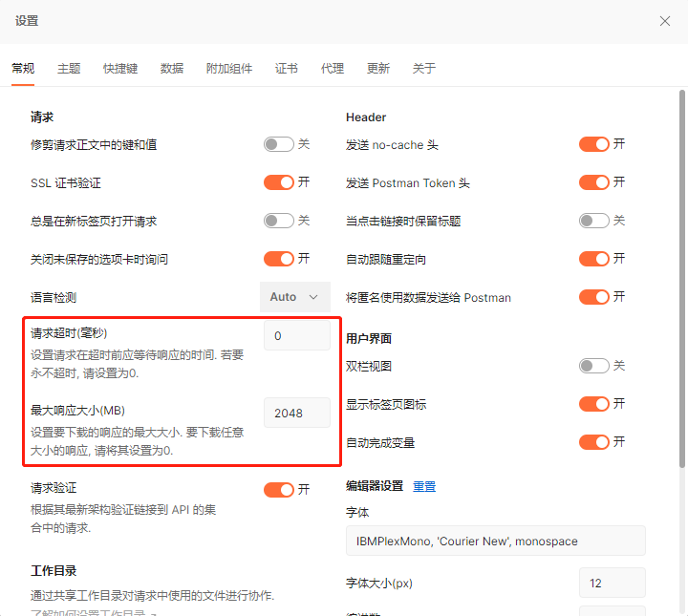Switch to the 证书 tab
The width and height of the screenshot is (688, 616).
point(286,69)
